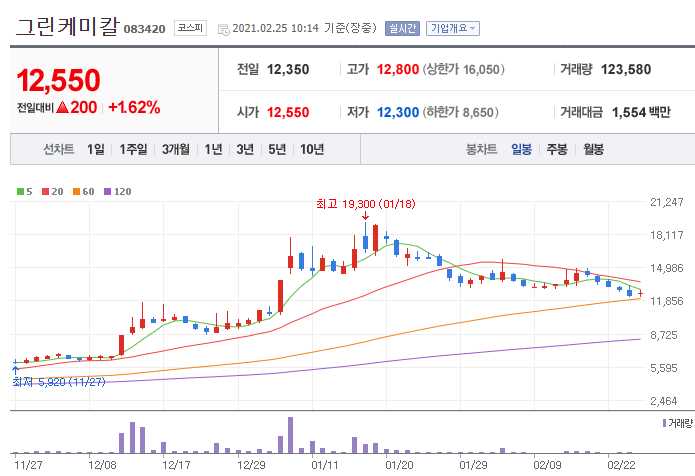This screenshot has width=695, height=476.
Task: Click the 전일 value 12,350
Action: (288, 70)
